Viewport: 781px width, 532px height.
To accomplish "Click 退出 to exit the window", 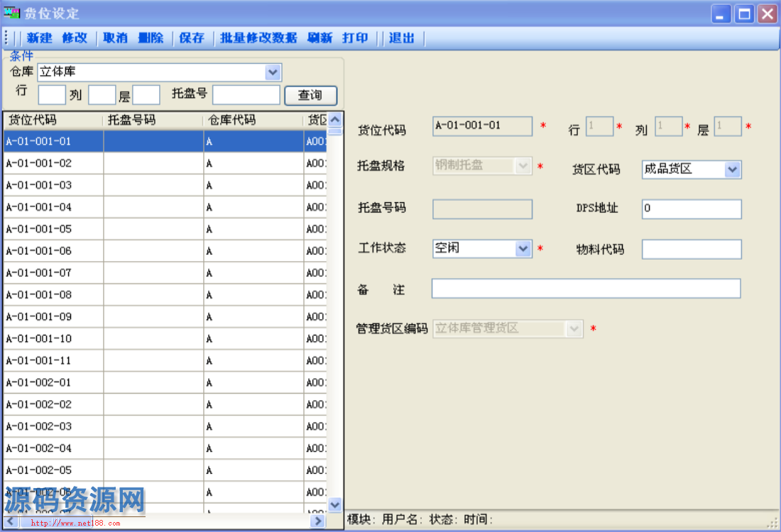I will click(x=402, y=38).
